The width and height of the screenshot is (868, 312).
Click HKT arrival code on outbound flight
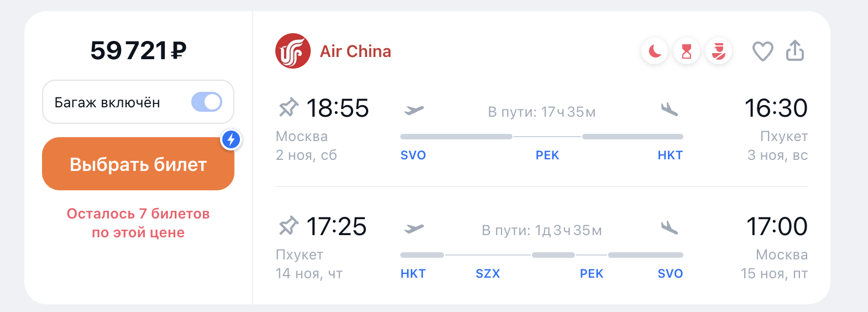tap(670, 155)
